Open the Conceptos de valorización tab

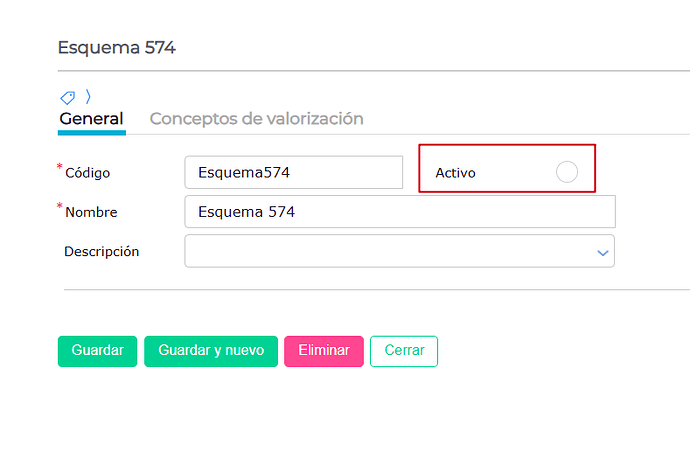(257, 119)
